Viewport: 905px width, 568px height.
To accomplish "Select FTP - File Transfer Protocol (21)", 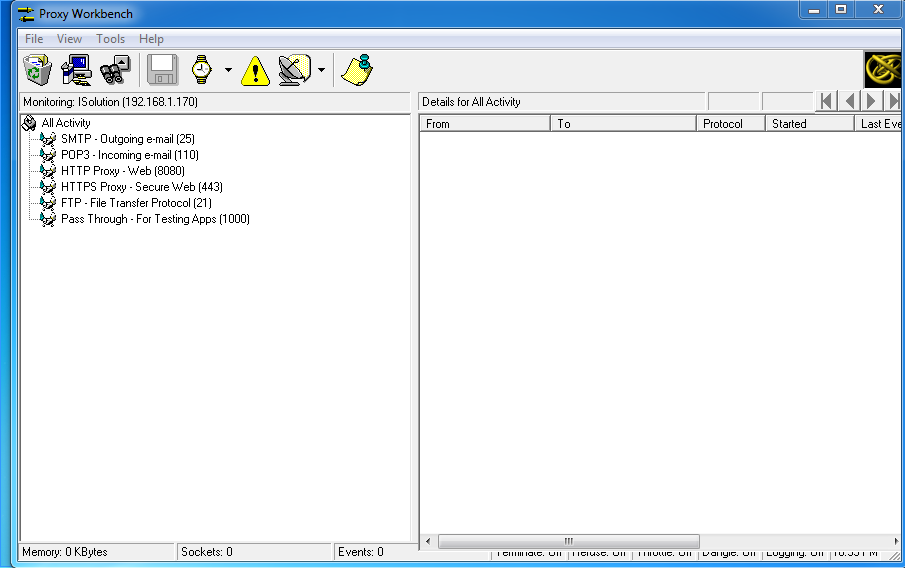I will tap(136, 203).
